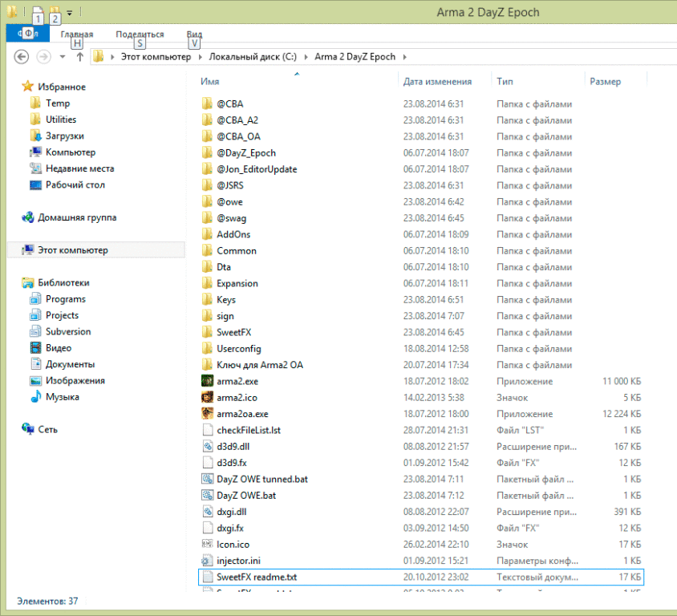Screen dimensions: 677x616
Task: Open the Поделиться ribbon tab
Action: click(140, 34)
